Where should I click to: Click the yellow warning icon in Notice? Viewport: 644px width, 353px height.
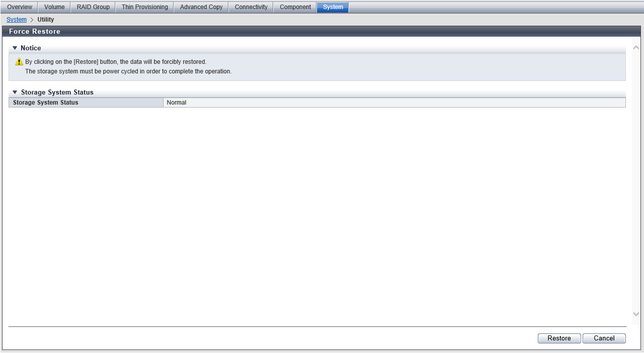click(19, 62)
